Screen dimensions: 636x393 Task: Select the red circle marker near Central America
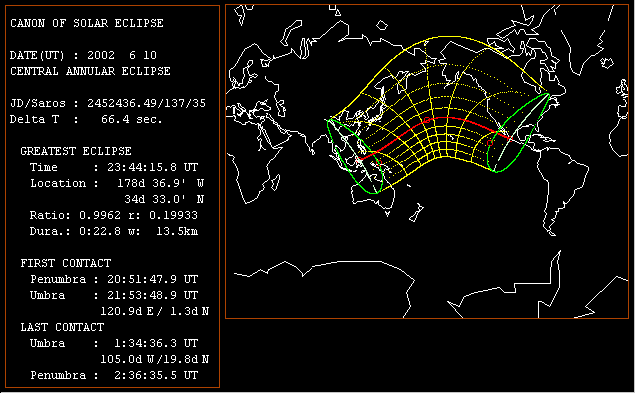pos(490,142)
